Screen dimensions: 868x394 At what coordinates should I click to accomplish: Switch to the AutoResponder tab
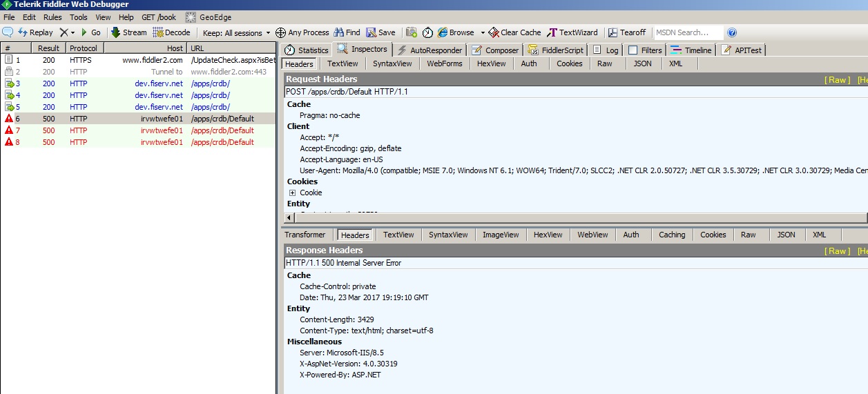click(x=428, y=50)
